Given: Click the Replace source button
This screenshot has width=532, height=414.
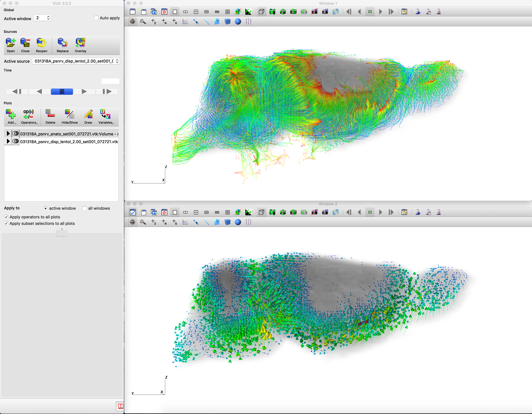Looking at the screenshot, I should tap(62, 43).
